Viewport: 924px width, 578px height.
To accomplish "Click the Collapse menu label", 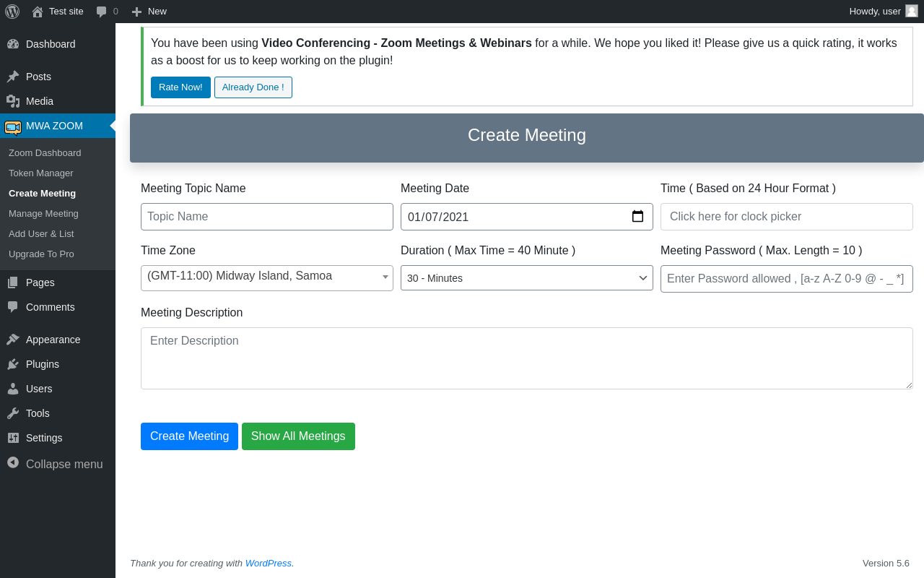I will click(64, 464).
